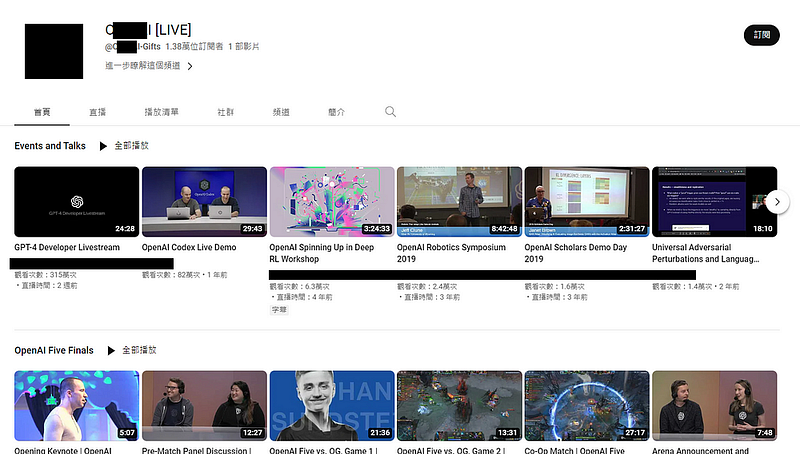Click the Co-Op Match video title

[x=574, y=450]
